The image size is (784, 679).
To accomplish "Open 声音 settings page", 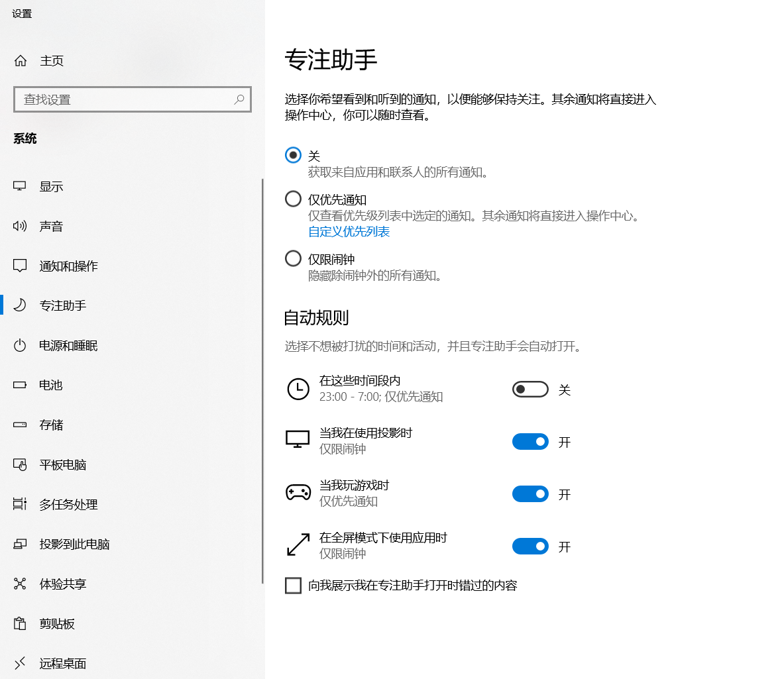I will (x=131, y=226).
